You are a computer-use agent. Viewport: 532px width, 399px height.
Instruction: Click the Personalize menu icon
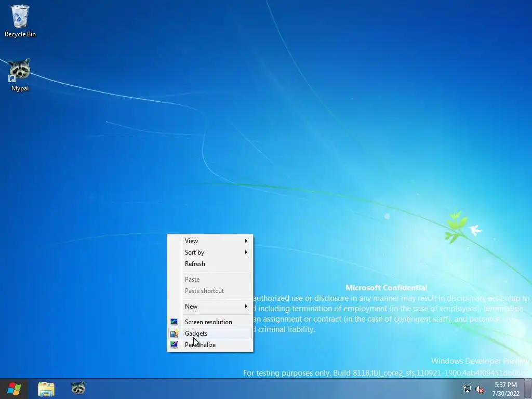tap(174, 345)
